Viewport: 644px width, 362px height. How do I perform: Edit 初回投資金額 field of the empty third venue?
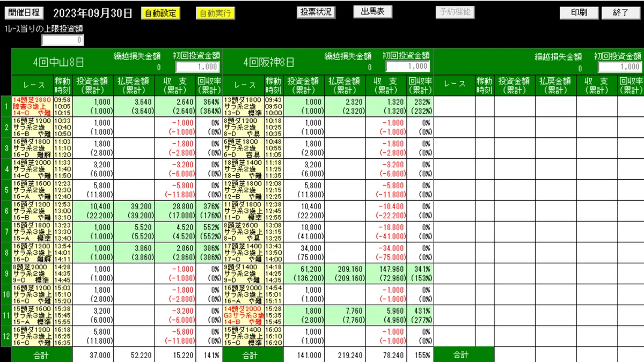[620, 67]
